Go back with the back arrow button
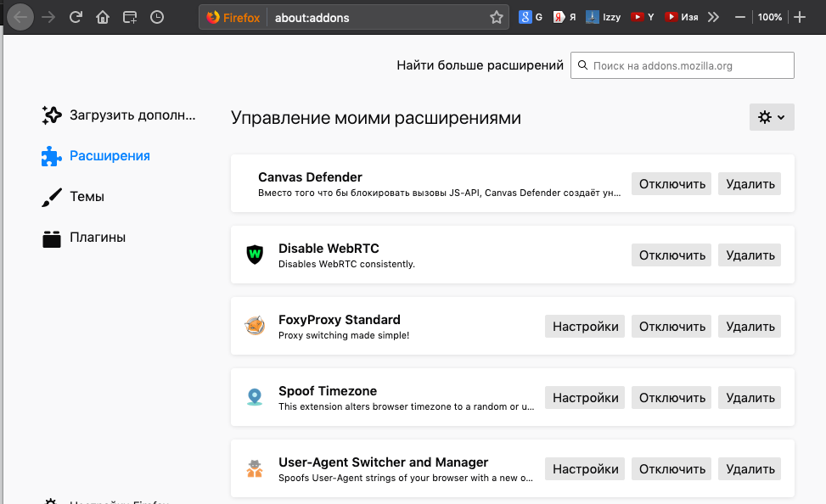 tap(20, 17)
